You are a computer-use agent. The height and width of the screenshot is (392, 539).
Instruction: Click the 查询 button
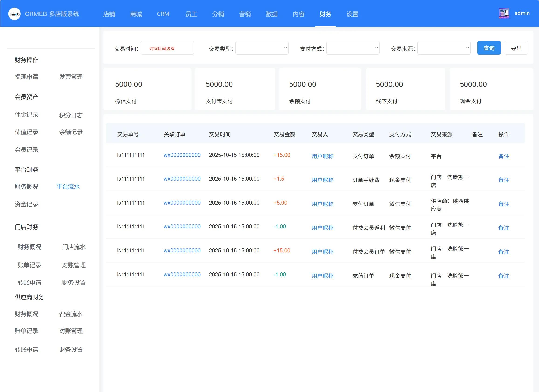click(x=489, y=48)
